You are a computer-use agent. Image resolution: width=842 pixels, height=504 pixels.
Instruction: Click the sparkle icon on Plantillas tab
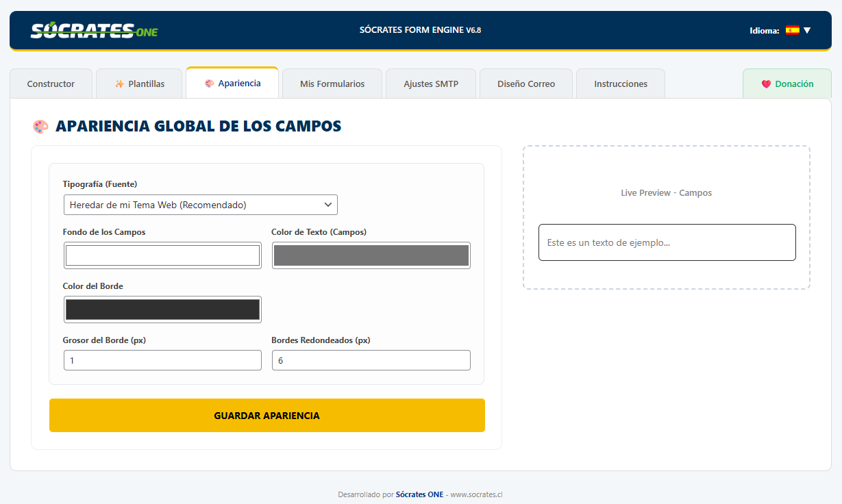tap(119, 84)
